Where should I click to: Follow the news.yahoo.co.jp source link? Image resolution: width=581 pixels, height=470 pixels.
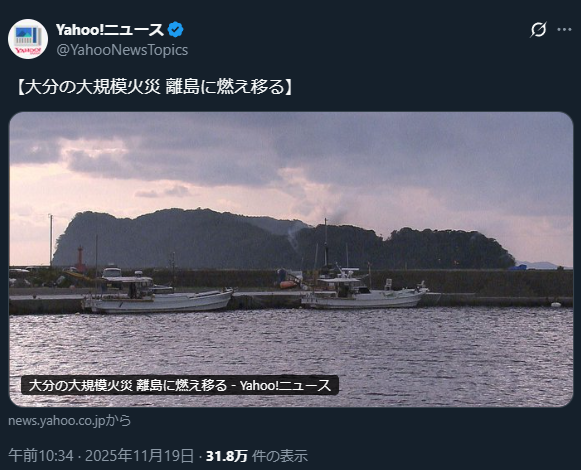tap(70, 421)
